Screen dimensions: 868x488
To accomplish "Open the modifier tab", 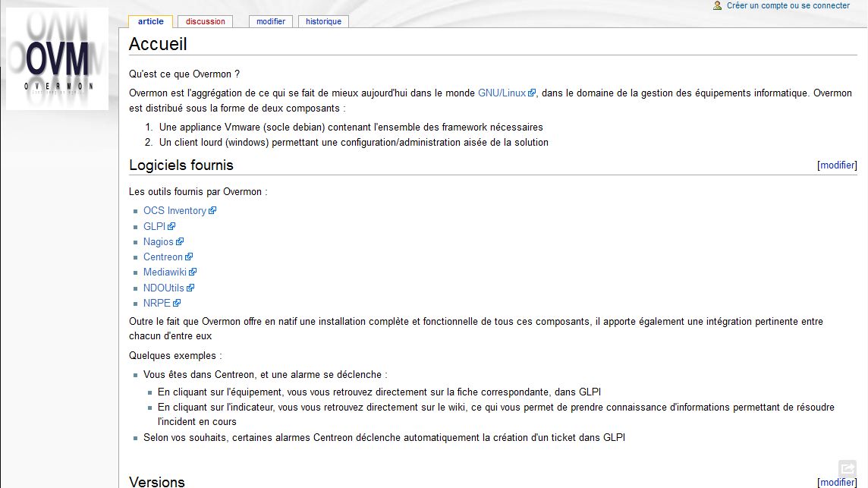I will pos(271,21).
